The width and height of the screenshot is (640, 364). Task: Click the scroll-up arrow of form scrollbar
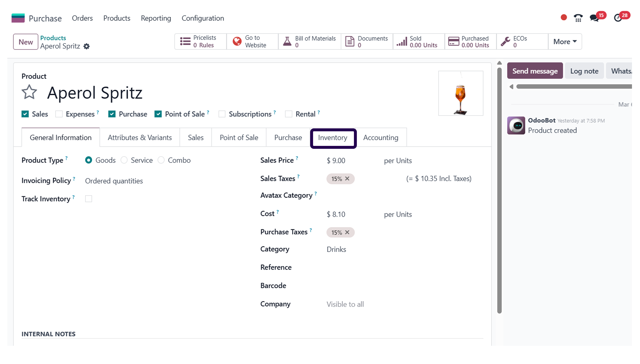tap(499, 63)
